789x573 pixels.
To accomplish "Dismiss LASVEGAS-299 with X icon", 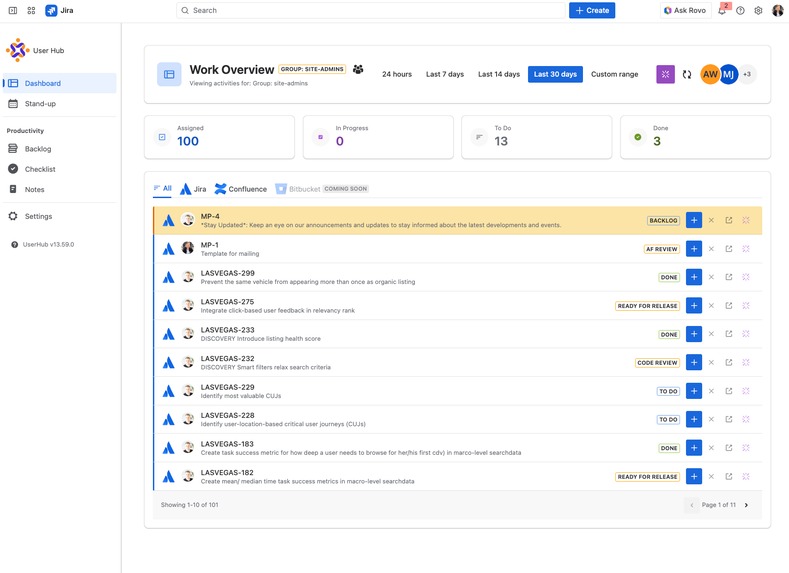I will pos(711,277).
